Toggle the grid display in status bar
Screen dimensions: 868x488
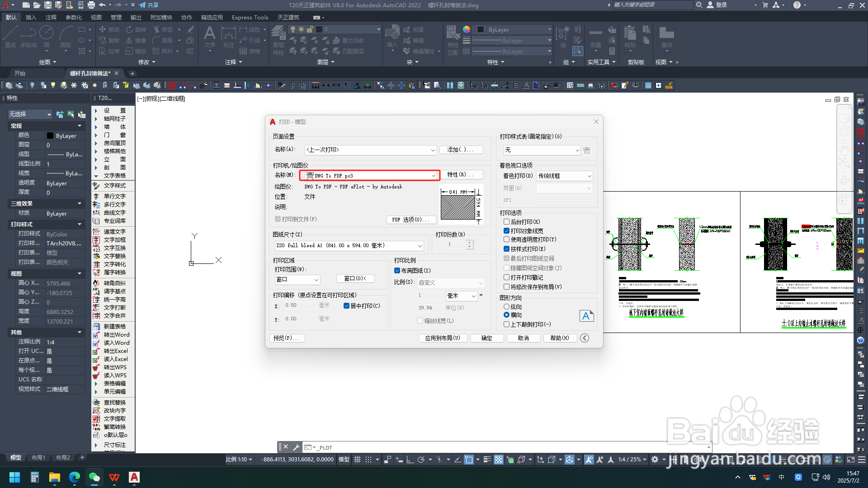click(357, 460)
